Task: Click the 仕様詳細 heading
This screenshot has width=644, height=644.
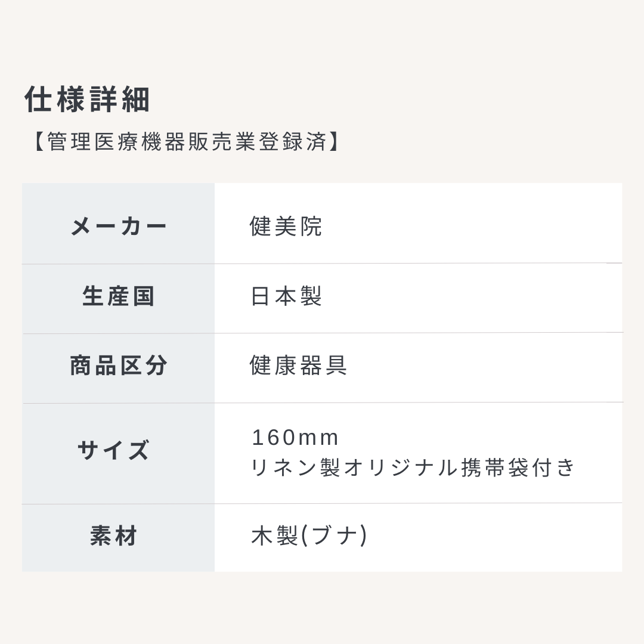Action: [x=87, y=100]
